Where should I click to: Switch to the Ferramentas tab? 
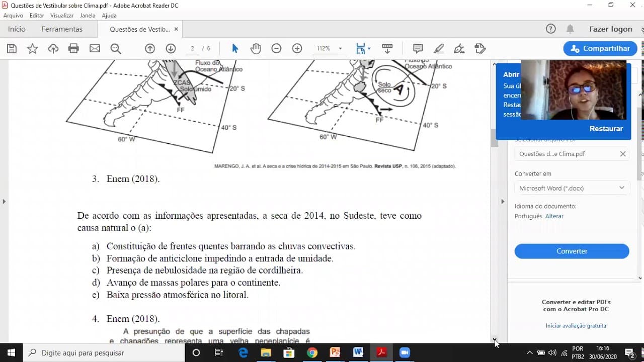[x=62, y=29]
